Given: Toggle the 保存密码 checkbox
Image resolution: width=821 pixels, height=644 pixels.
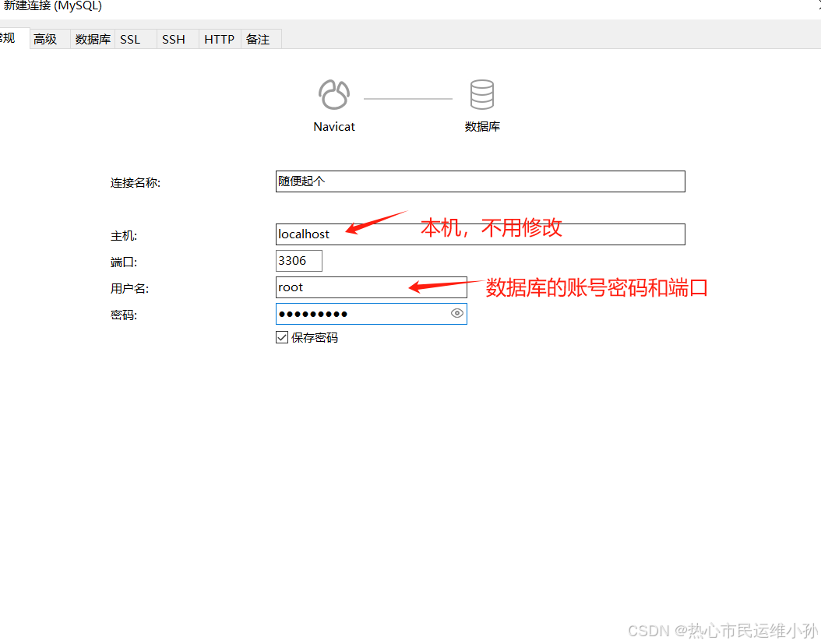Looking at the screenshot, I should click(282, 337).
